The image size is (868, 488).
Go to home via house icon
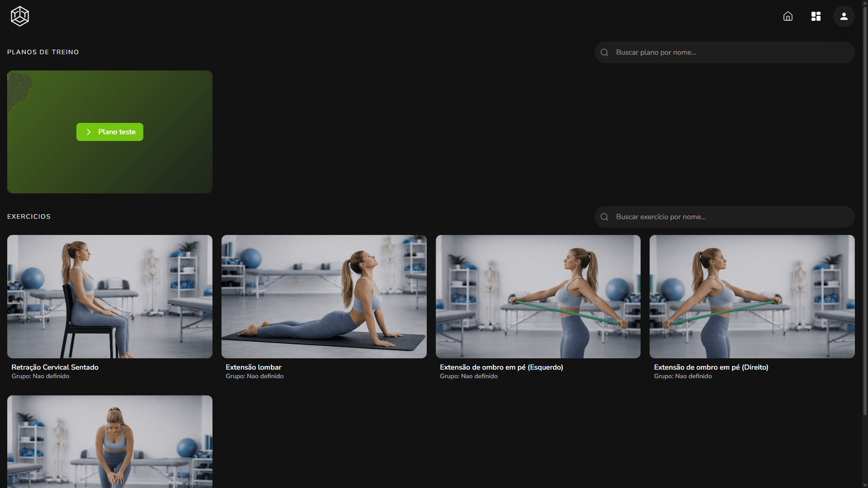pyautogui.click(x=788, y=16)
